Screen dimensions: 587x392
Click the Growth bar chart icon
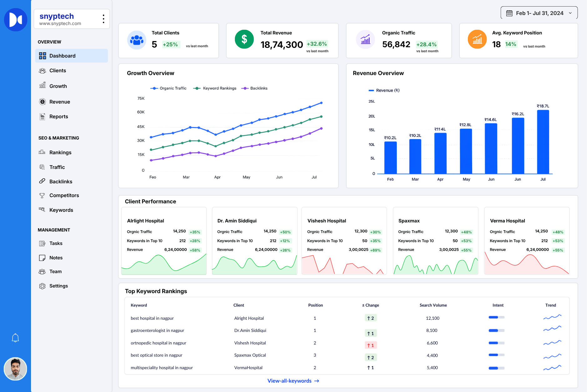(42, 85)
